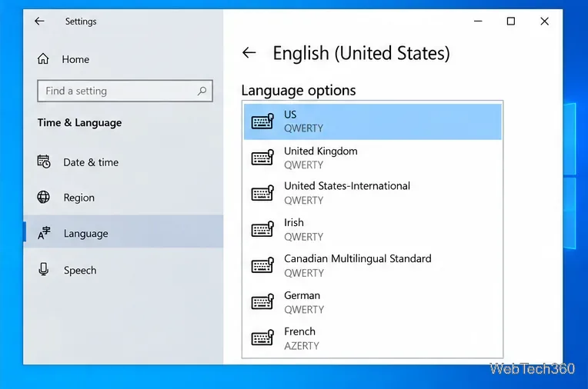Click keyboard icon beside United Kingdom
Viewport: 588px width, 389px height.
[x=262, y=158]
